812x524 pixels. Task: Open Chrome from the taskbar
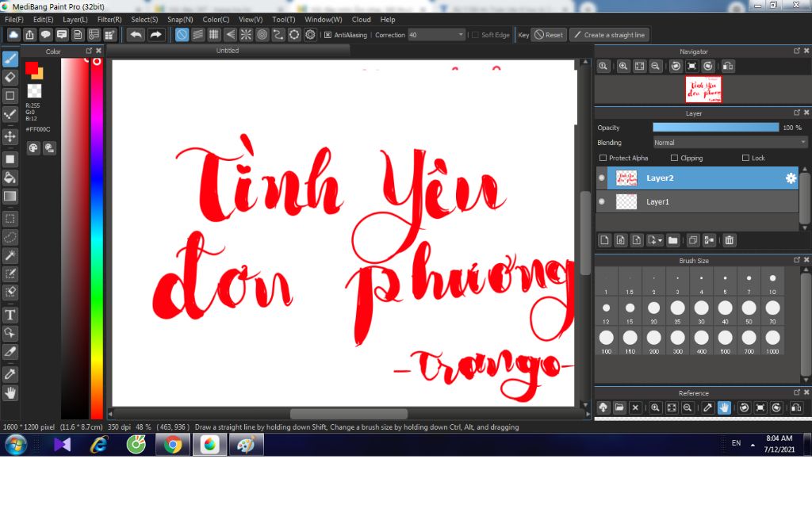[173, 444]
